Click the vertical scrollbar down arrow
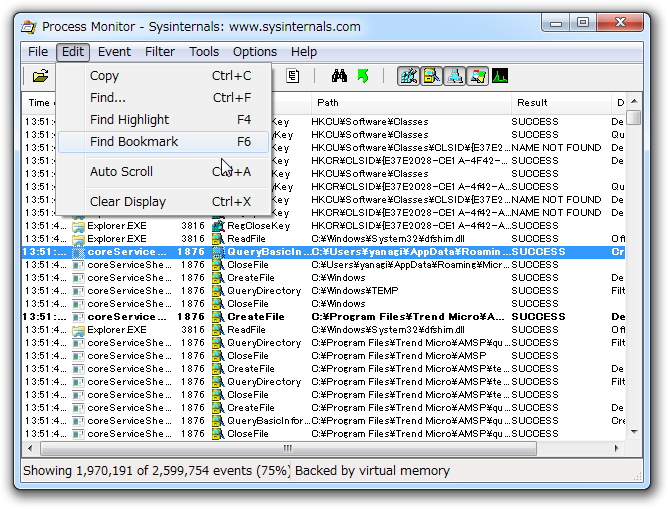 tap(634, 432)
